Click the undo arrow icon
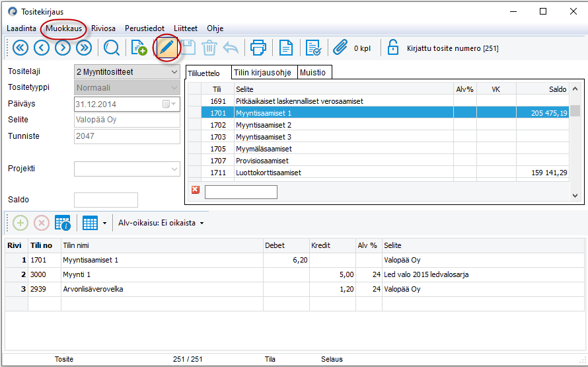Image resolution: width=588 pixels, height=367 pixels. pos(231,48)
